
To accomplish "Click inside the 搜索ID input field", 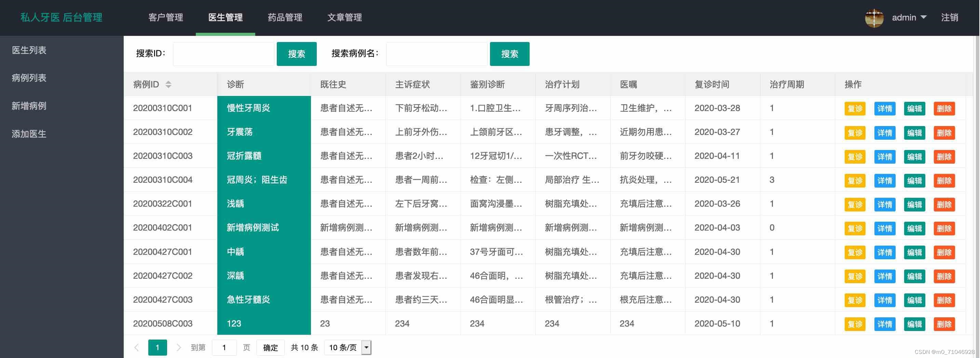I will (x=223, y=54).
